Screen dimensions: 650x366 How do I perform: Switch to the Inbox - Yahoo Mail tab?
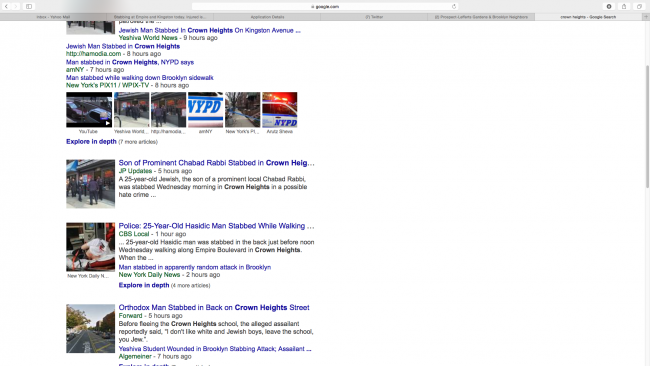click(53, 17)
